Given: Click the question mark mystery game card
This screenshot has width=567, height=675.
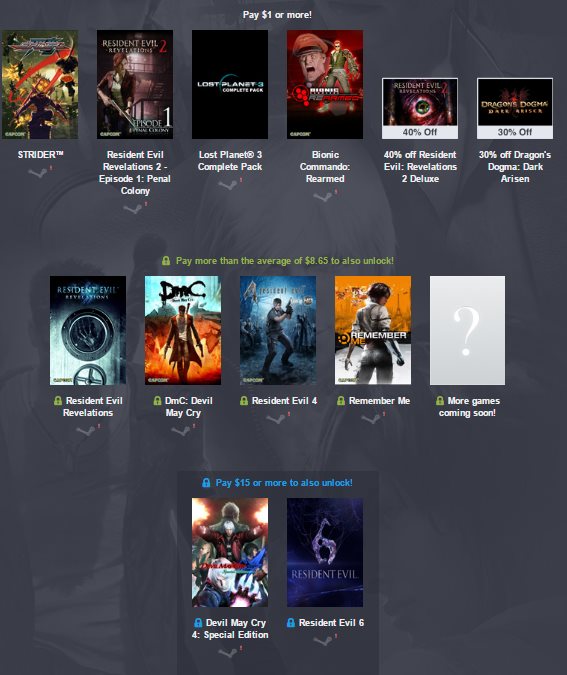Looking at the screenshot, I should pyautogui.click(x=468, y=330).
